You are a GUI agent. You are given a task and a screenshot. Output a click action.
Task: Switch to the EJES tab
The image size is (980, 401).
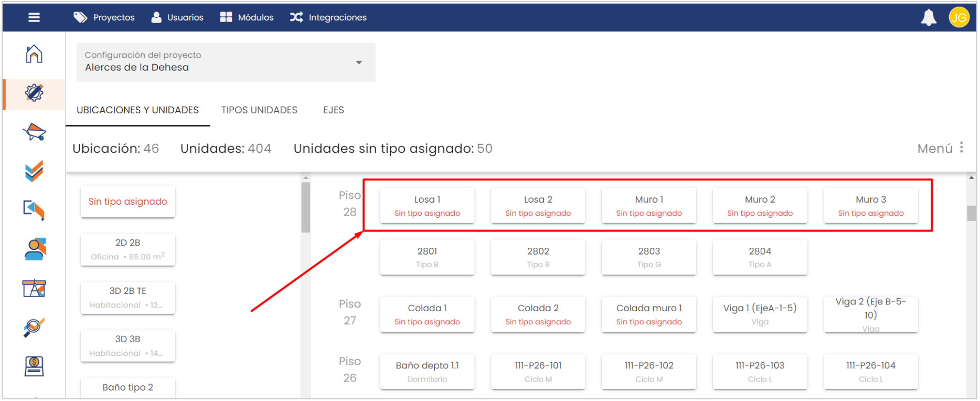pyautogui.click(x=334, y=110)
